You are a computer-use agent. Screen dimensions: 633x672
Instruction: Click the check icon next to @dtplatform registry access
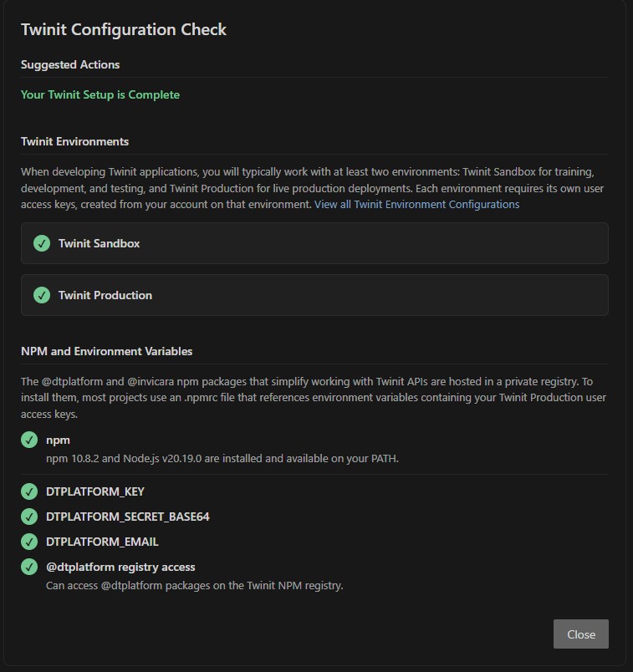tap(29, 567)
